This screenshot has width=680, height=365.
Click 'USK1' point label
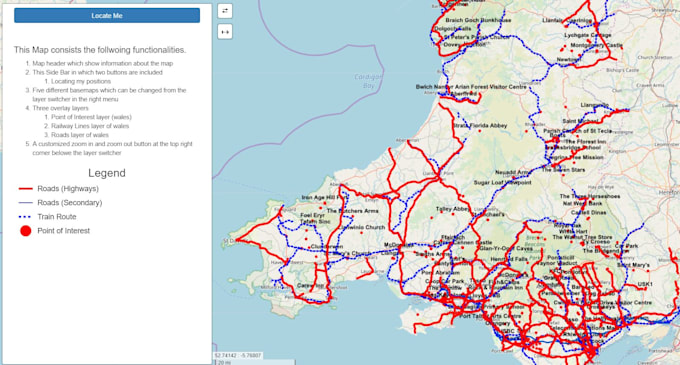point(645,284)
